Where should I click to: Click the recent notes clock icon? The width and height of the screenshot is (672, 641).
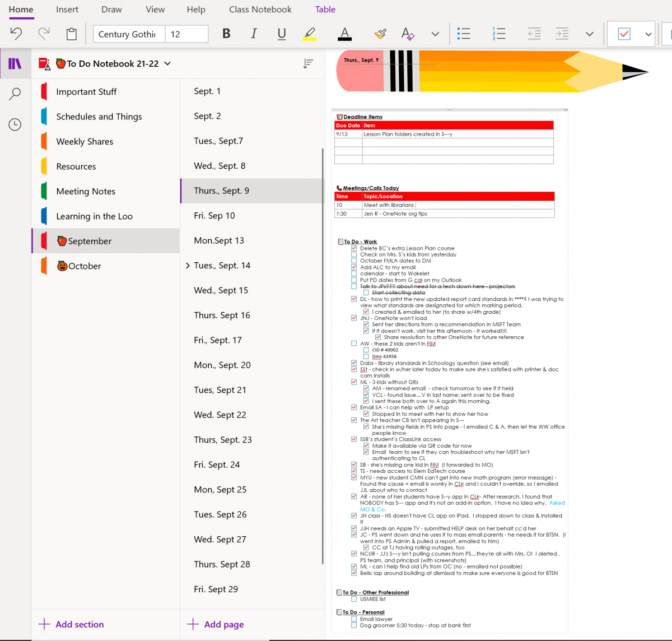(15, 124)
